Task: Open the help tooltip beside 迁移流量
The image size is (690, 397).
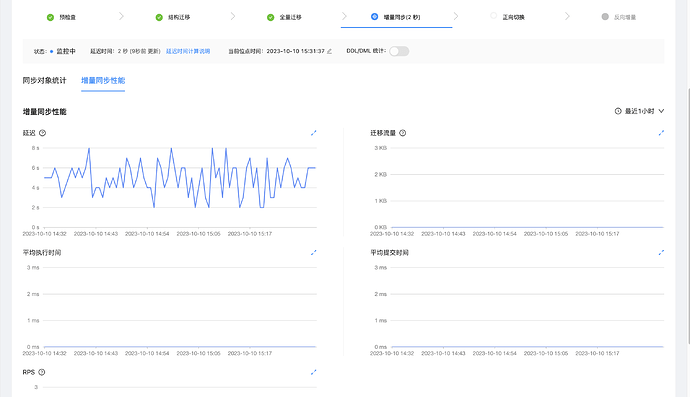Action: (402, 133)
